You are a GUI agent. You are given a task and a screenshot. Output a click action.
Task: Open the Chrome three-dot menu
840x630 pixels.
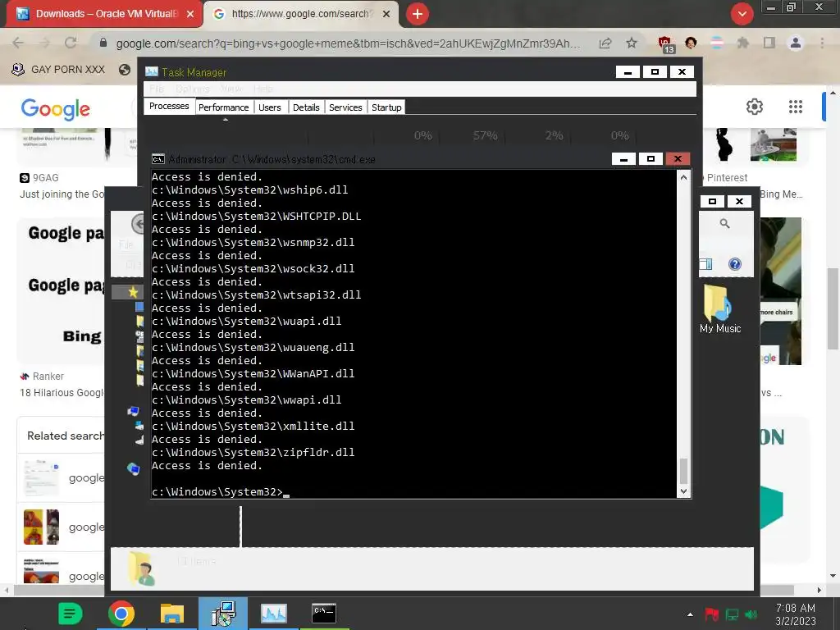(x=822, y=43)
